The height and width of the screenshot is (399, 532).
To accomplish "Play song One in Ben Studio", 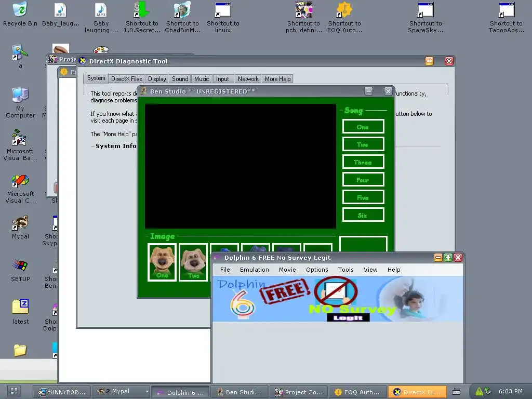I will coord(363,127).
